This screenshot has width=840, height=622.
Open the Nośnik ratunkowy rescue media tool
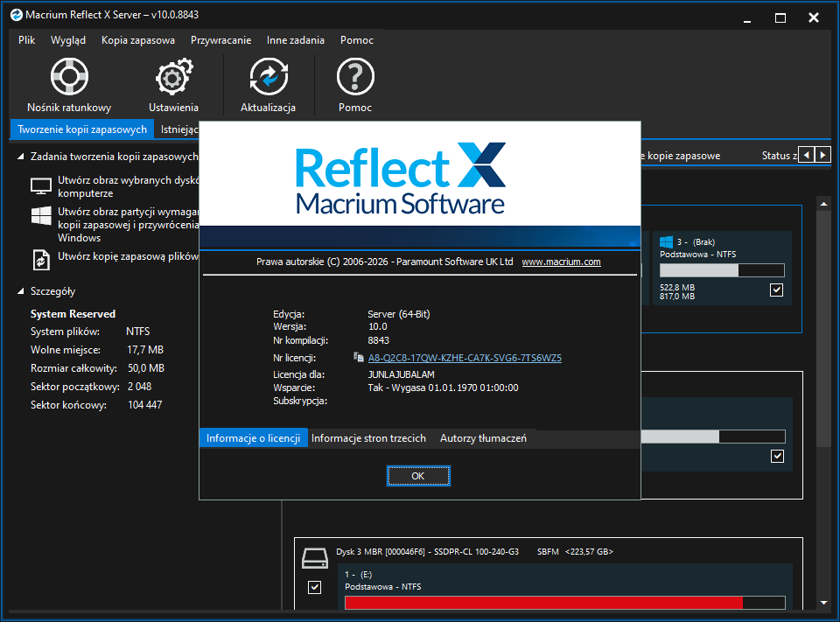click(69, 86)
